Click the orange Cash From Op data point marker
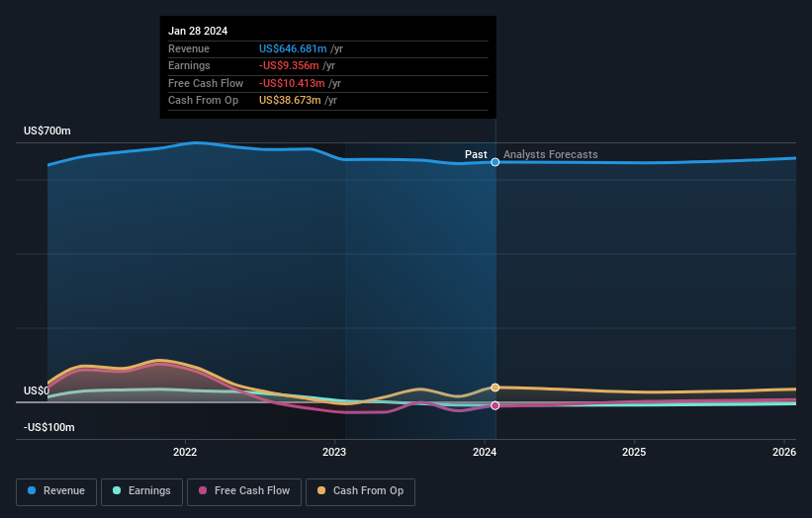This screenshot has width=812, height=518. [x=496, y=388]
